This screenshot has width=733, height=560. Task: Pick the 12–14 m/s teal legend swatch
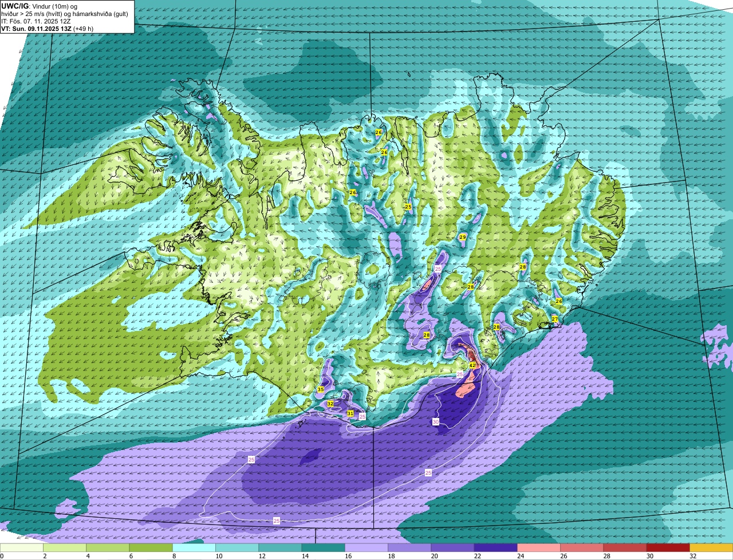[x=280, y=547]
